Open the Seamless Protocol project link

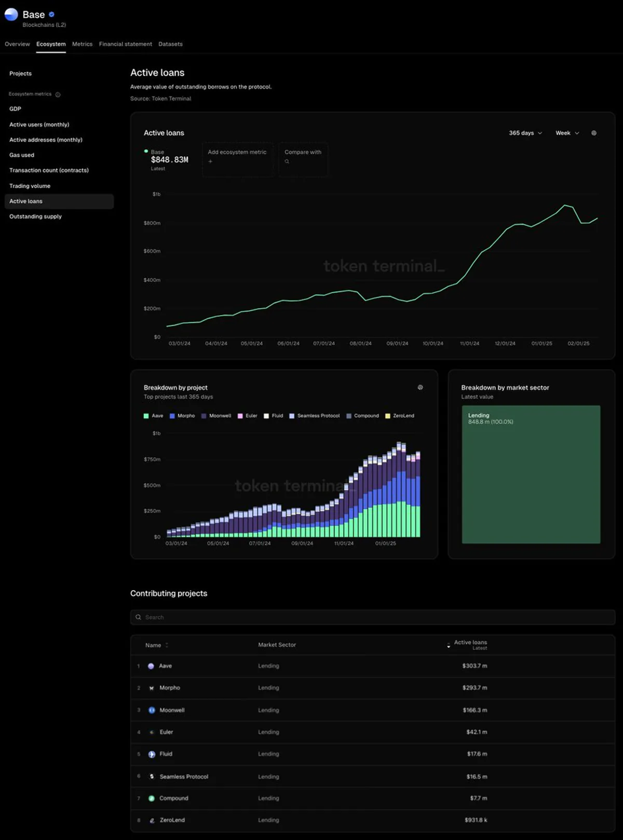click(x=184, y=777)
